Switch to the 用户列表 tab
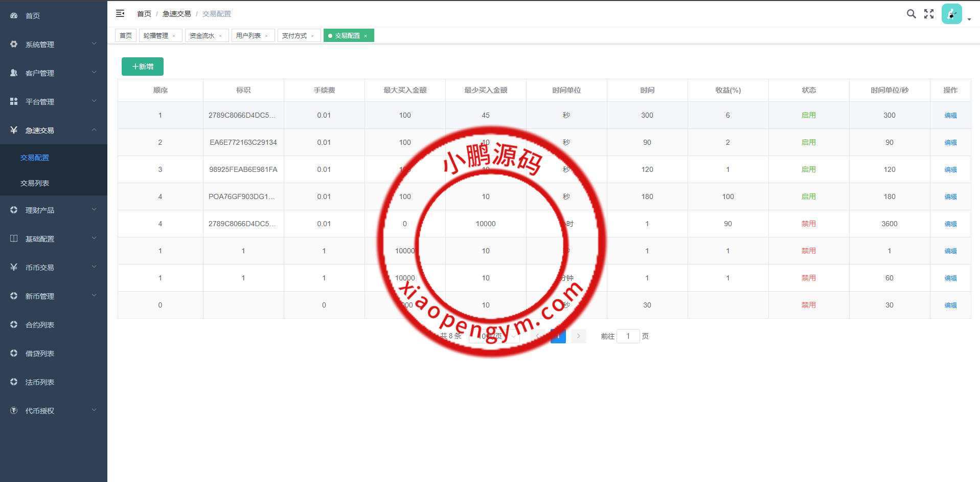Screen dimensions: 980x482 pyautogui.click(x=248, y=36)
